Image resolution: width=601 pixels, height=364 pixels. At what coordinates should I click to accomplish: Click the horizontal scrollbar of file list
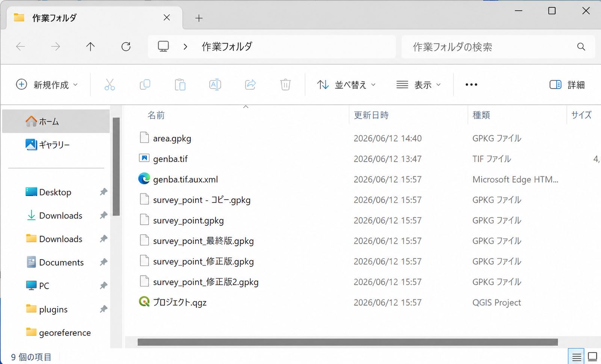[x=347, y=342]
